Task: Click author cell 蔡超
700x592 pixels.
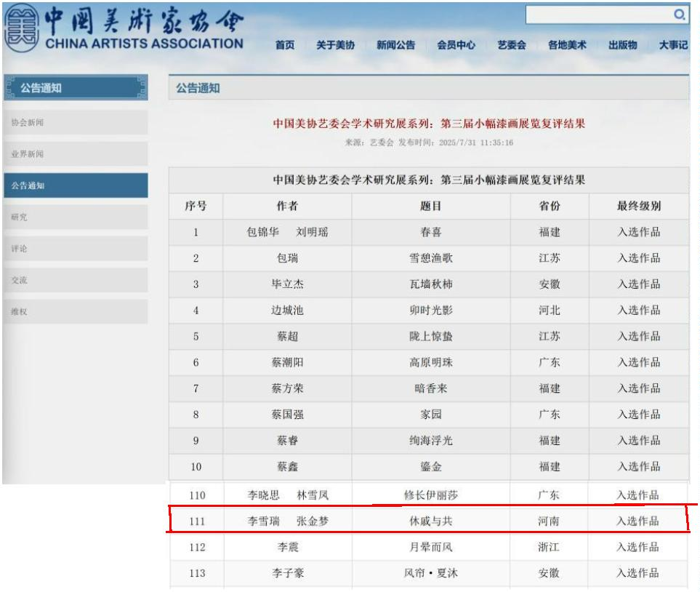Action: click(287, 337)
